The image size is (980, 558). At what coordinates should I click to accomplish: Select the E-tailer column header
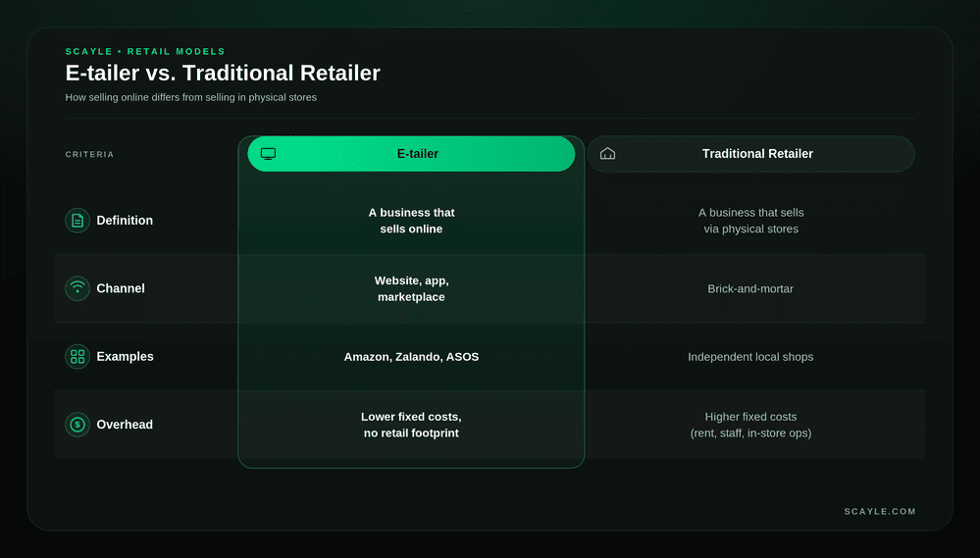(411, 154)
